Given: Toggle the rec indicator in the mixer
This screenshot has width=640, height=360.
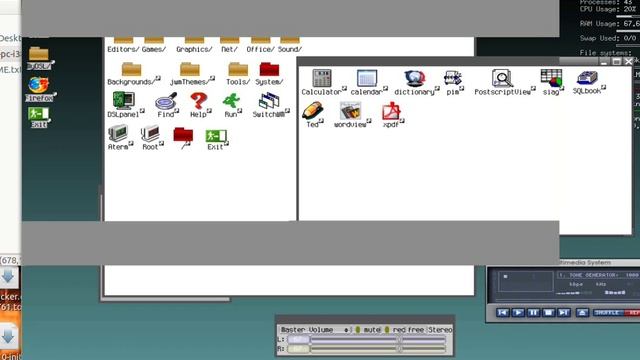Looking at the screenshot, I should point(404,329).
